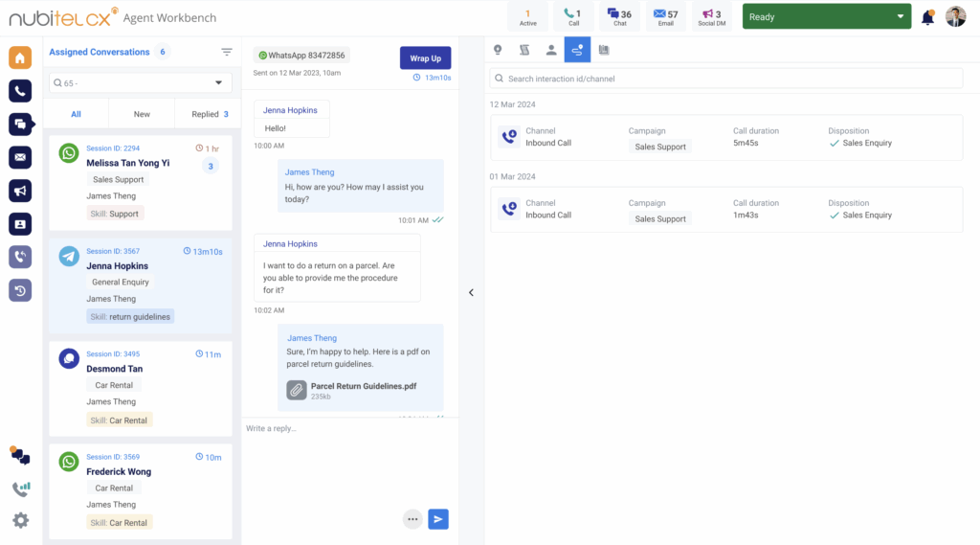Click Session ID: 2294 link

pos(113,148)
